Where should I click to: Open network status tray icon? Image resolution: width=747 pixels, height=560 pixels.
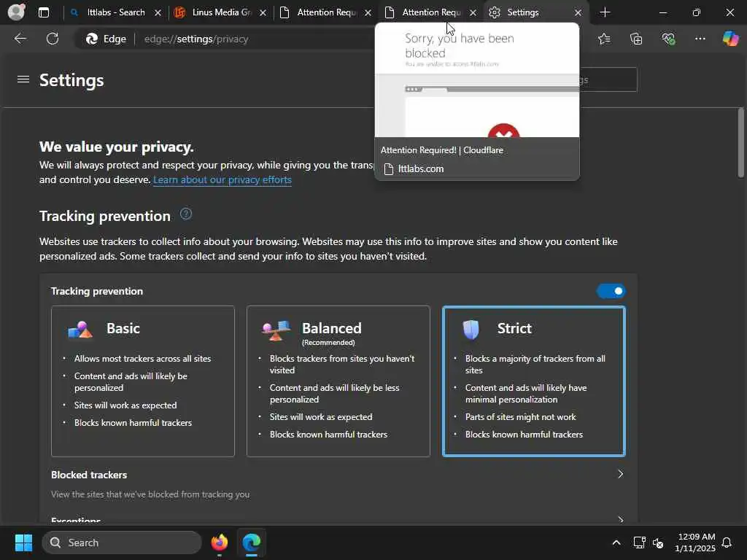tap(639, 542)
